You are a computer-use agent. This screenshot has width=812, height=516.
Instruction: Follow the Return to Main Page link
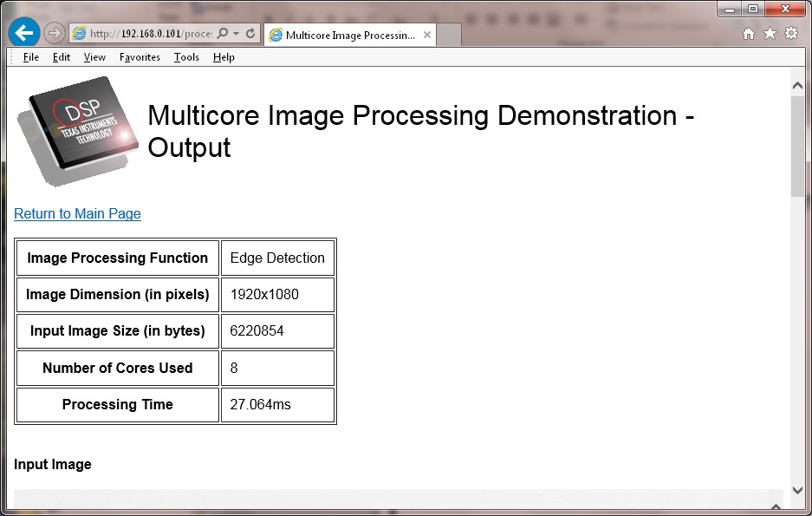[x=77, y=213]
